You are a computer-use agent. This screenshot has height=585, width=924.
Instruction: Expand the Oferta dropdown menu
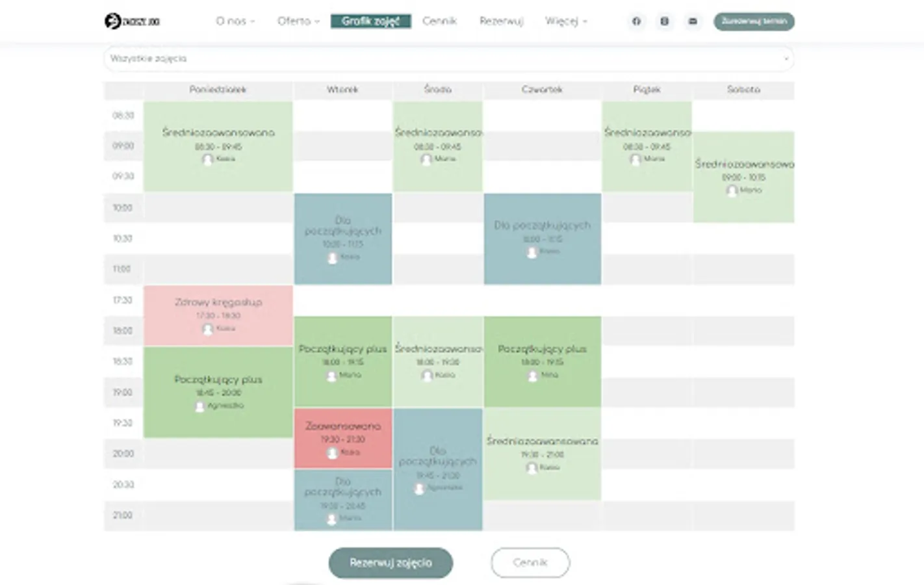[x=298, y=21]
